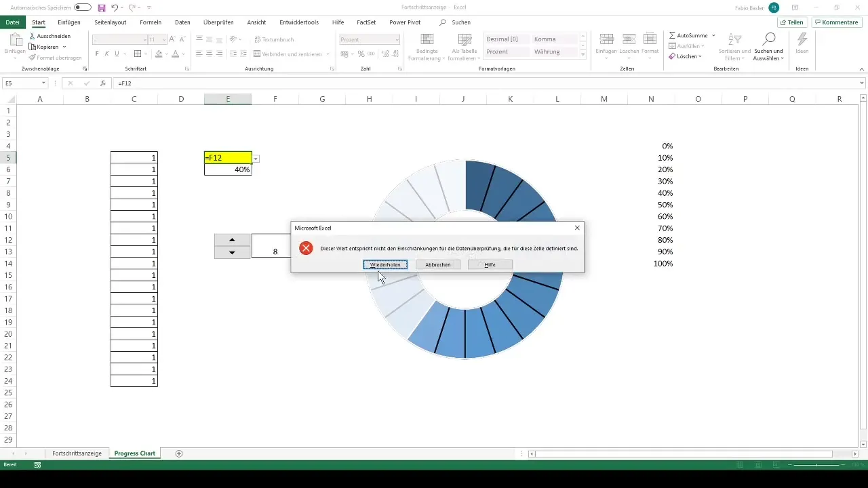Click the Name Box dropdown arrow

click(43, 83)
